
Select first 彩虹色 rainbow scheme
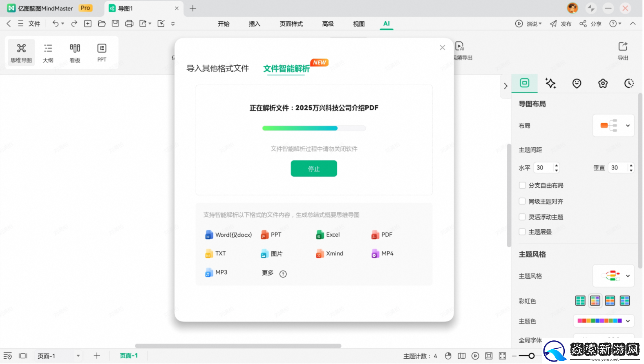tap(580, 301)
